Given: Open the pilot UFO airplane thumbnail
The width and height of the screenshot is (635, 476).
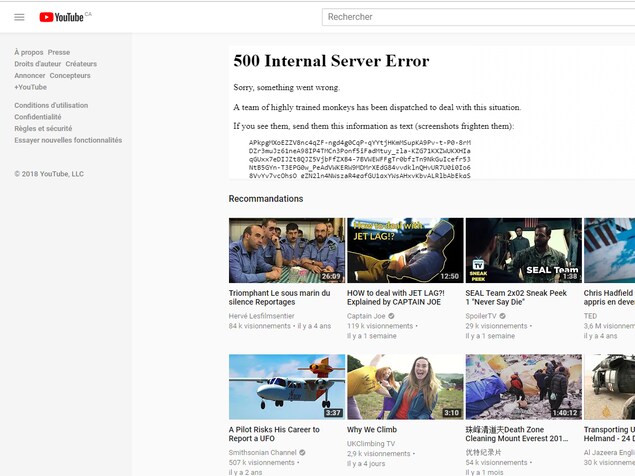Looking at the screenshot, I should coord(287,387).
